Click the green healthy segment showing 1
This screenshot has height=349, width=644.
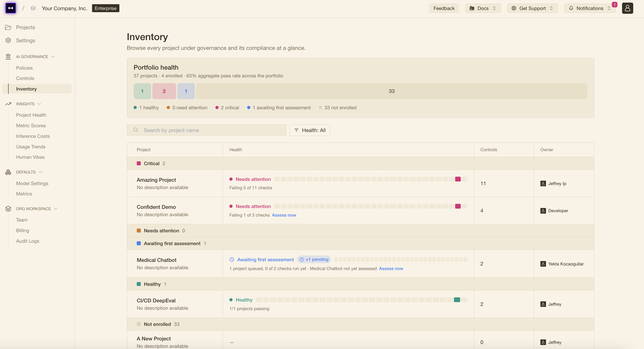(x=142, y=91)
